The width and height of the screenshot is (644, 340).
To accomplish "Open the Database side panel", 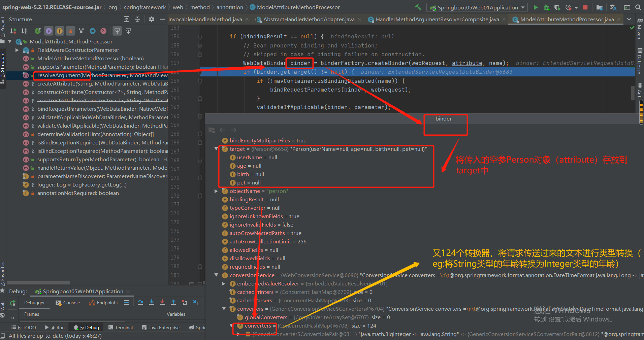I will [640, 61].
